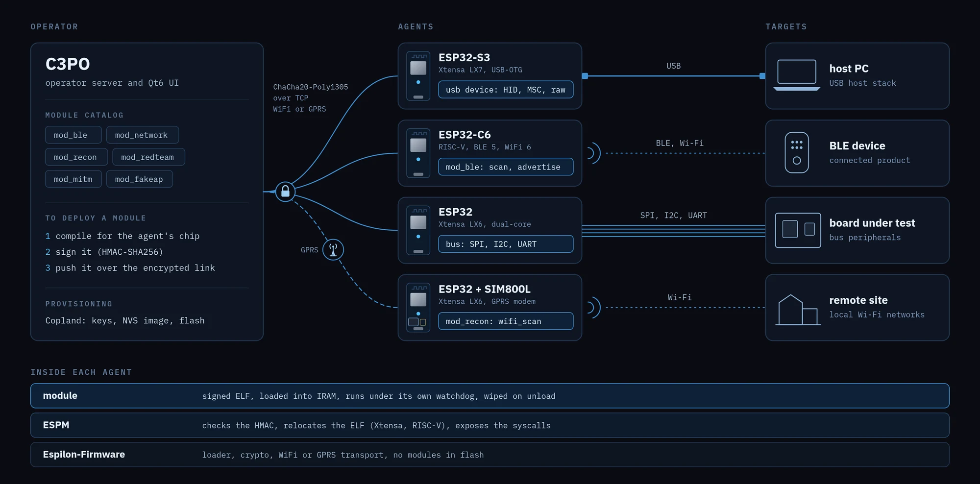Click the ESP32 + SIM800L board icon
980x484 pixels.
pos(418,308)
